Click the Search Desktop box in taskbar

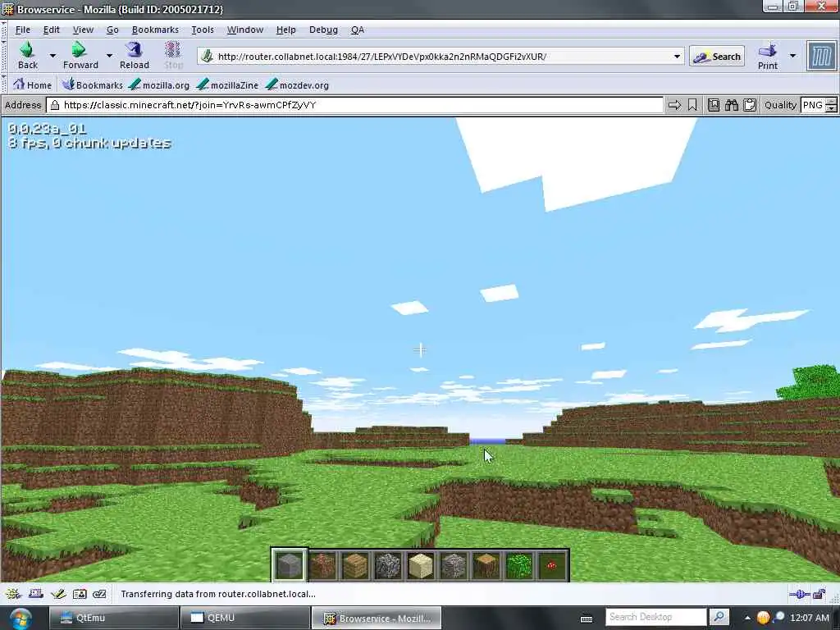(x=655, y=617)
